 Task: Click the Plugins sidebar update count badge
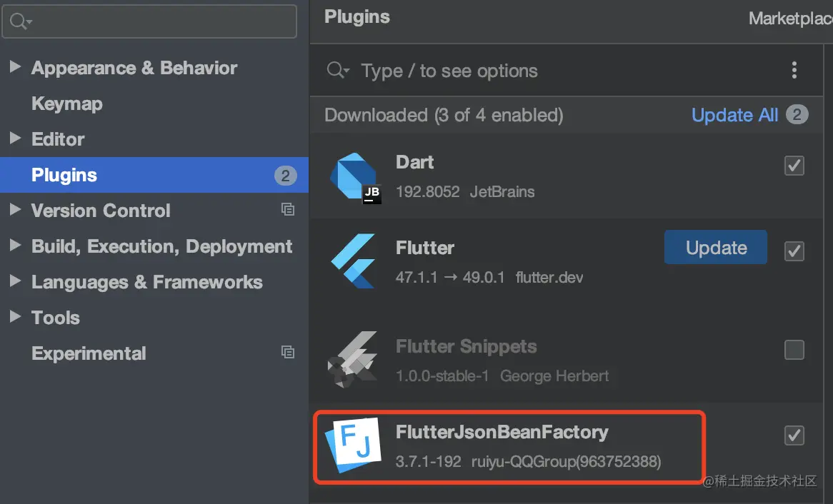285,176
